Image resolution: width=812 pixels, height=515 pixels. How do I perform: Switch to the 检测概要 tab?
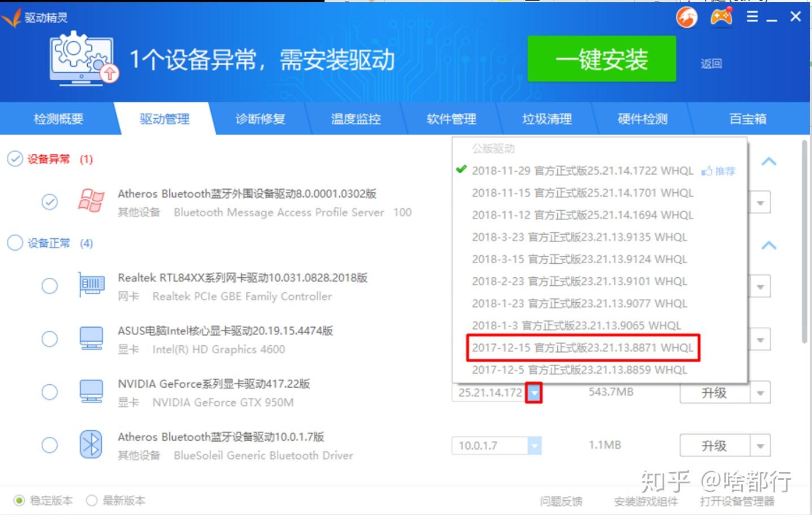coord(58,119)
